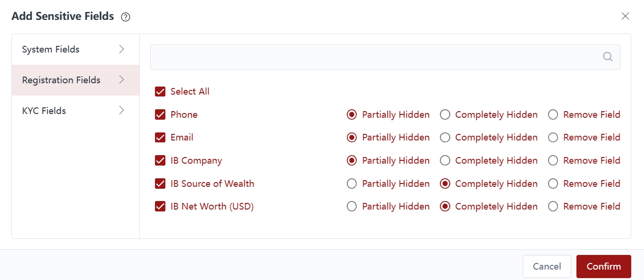The width and height of the screenshot is (644, 280).
Task: Set IB Company to Remove Field
Action: 553,160
